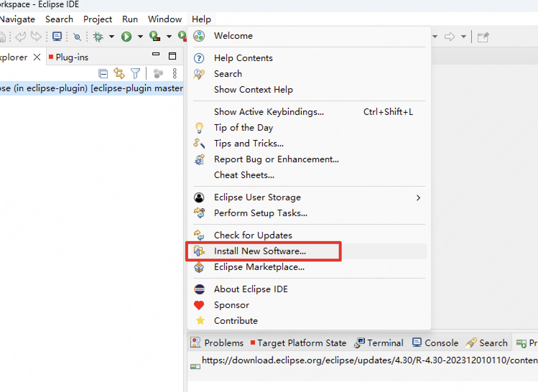Viewport: 538px width, 392px height.
Task: Open the Forward history dropdown arrow
Action: (x=464, y=37)
